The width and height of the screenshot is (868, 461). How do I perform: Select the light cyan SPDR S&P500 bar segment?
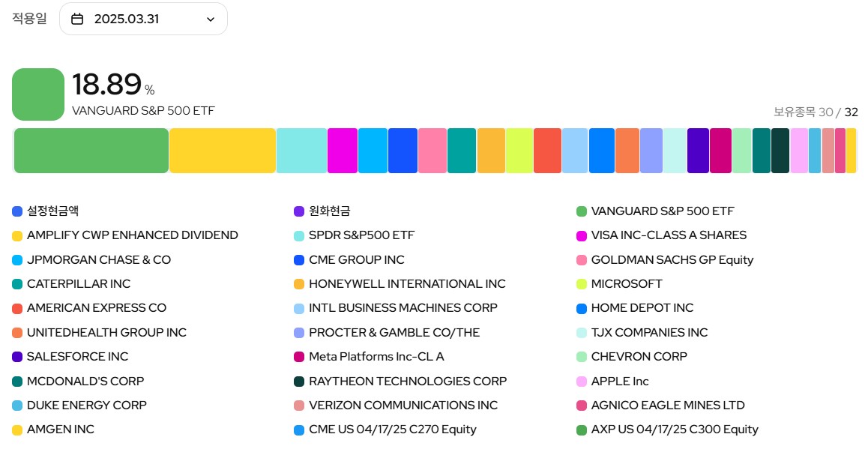click(x=301, y=151)
